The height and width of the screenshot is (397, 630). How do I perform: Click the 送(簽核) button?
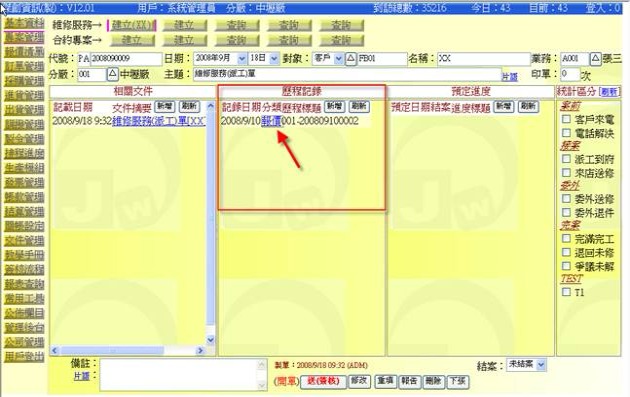pyautogui.click(x=323, y=381)
